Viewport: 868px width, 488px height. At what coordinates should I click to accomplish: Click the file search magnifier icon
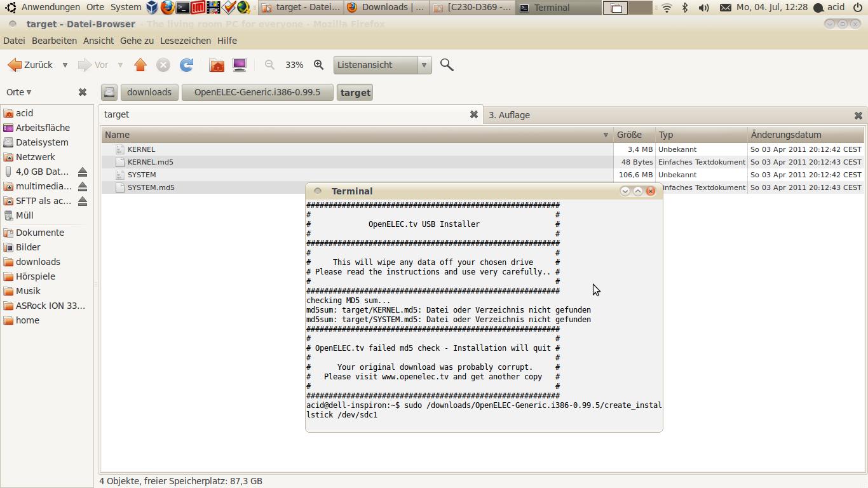tap(447, 65)
